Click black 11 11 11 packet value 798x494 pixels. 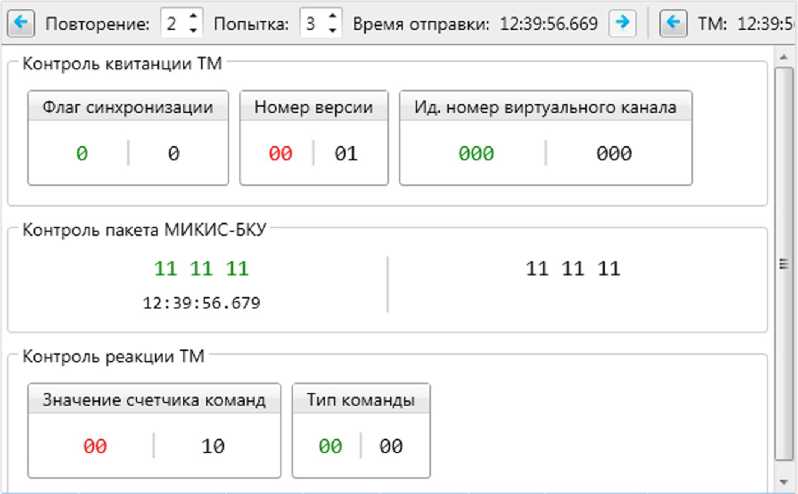pos(573,268)
